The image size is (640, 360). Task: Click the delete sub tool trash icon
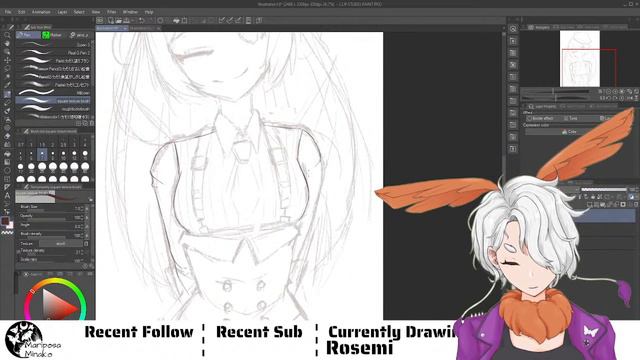coord(91,123)
